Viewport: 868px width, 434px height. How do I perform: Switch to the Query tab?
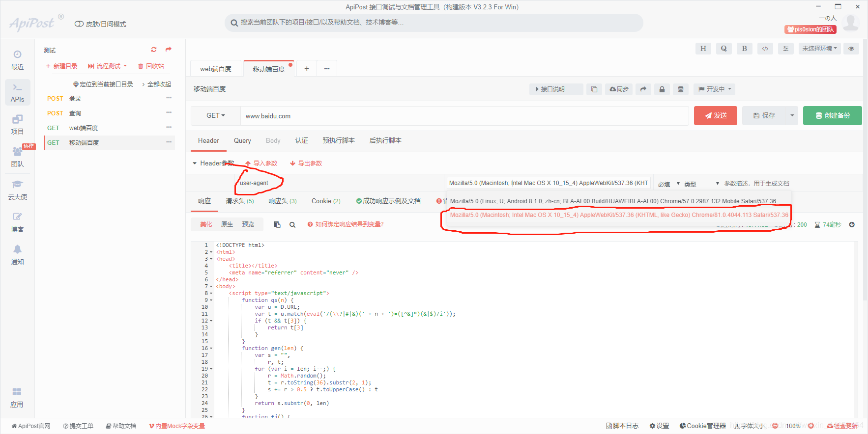(x=242, y=140)
